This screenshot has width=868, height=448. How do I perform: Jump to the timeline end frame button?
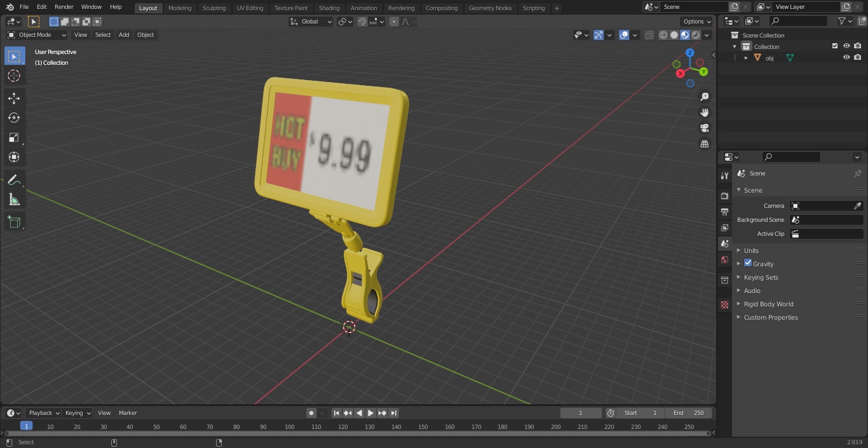pos(394,413)
